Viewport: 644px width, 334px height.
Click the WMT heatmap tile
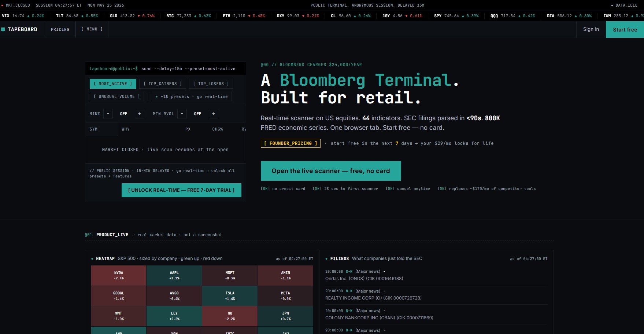119,316
